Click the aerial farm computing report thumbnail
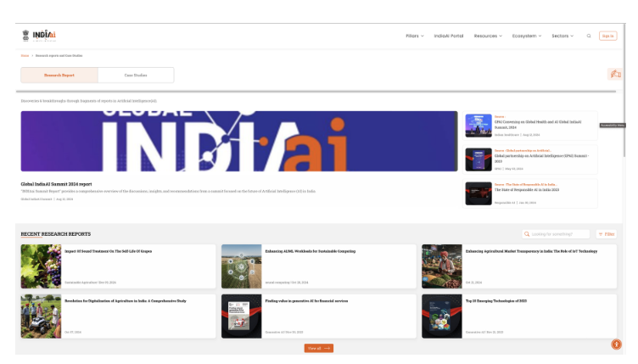The width and height of the screenshot is (638, 364). point(241,266)
